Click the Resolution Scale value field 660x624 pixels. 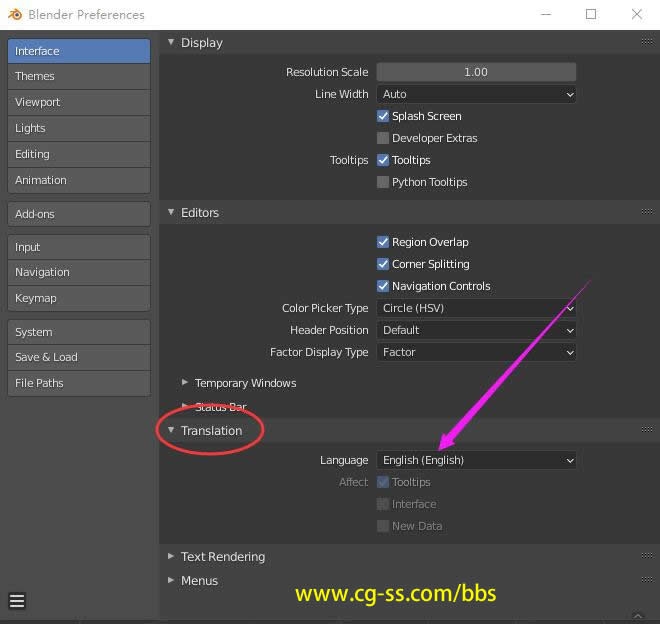tap(476, 72)
